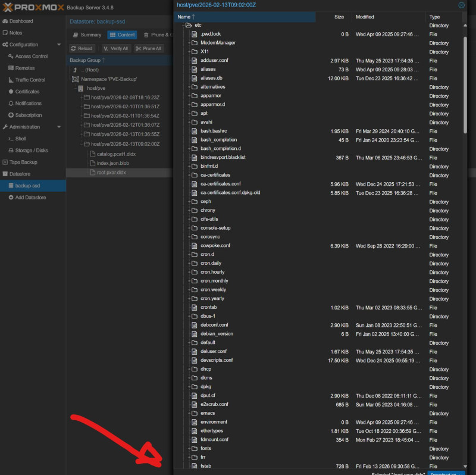Select the X11 folder icon
The height and width of the screenshot is (475, 476).
pyautogui.click(x=195, y=52)
